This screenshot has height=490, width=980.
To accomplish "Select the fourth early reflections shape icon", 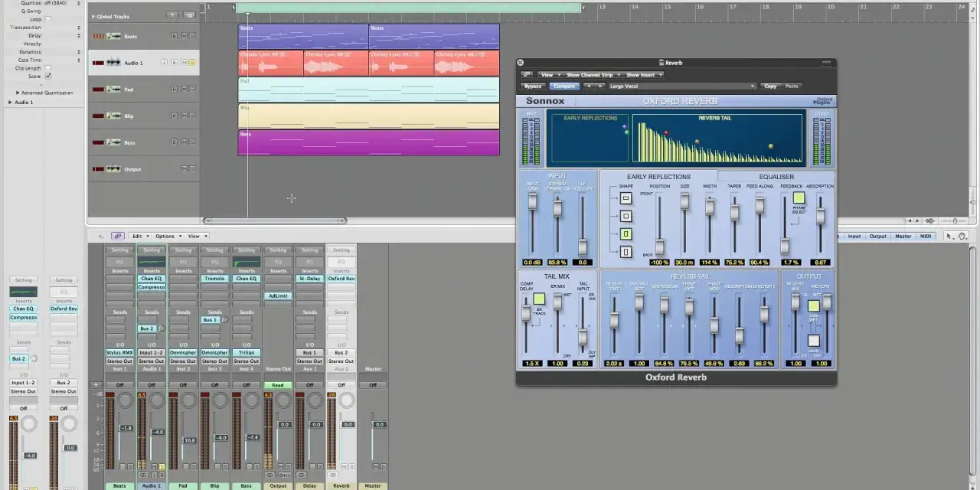I will pos(626,251).
